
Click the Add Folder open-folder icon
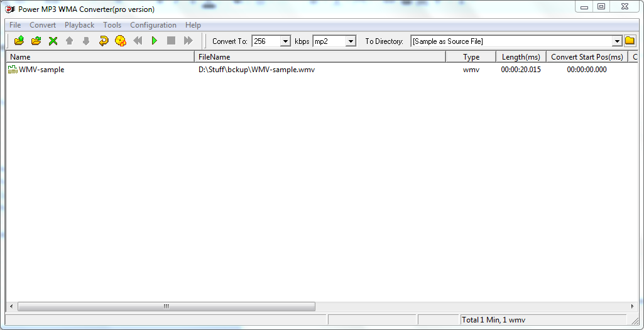click(36, 41)
